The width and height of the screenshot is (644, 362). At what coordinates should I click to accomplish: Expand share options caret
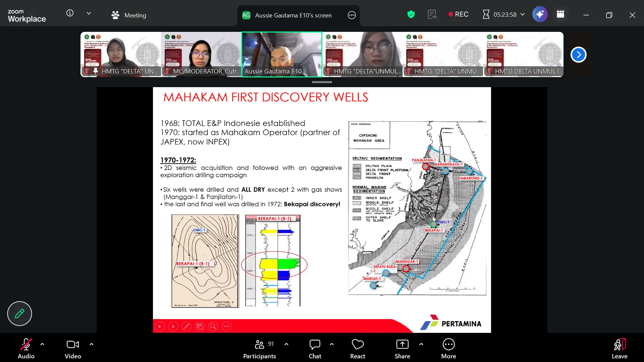[x=421, y=344]
